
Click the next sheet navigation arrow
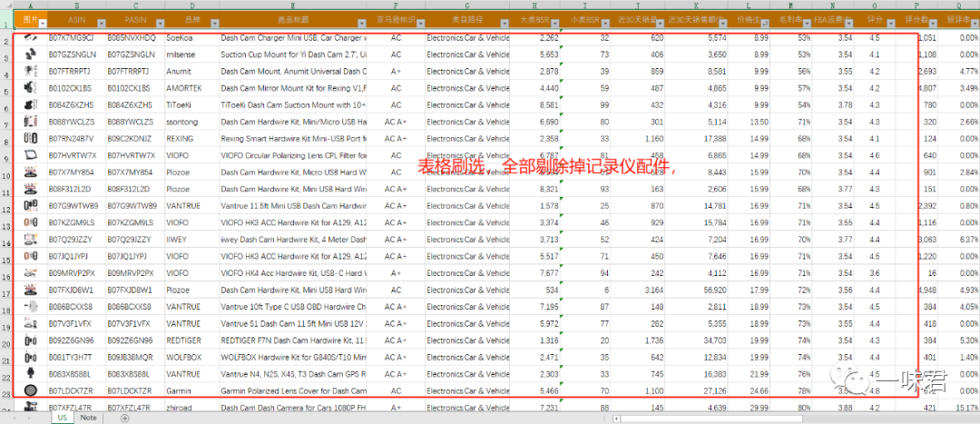[29, 417]
